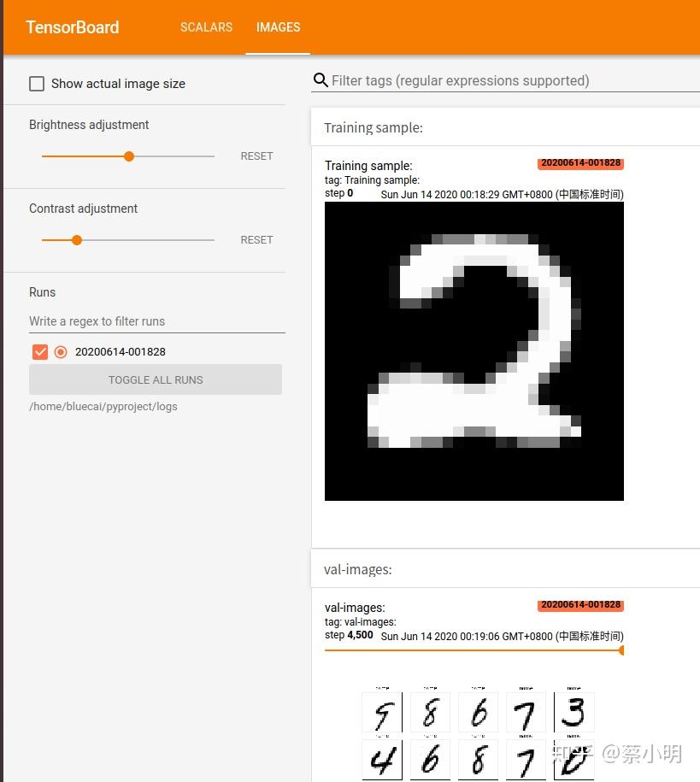Uncheck the run 20200614-001828
Screen dimensions: 700x782
pos(38,351)
